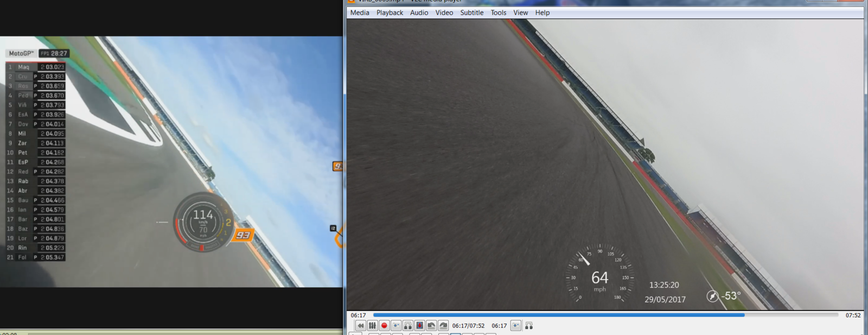
Task: Toggle A-B loop button beside snapshot
Action: coord(408,326)
